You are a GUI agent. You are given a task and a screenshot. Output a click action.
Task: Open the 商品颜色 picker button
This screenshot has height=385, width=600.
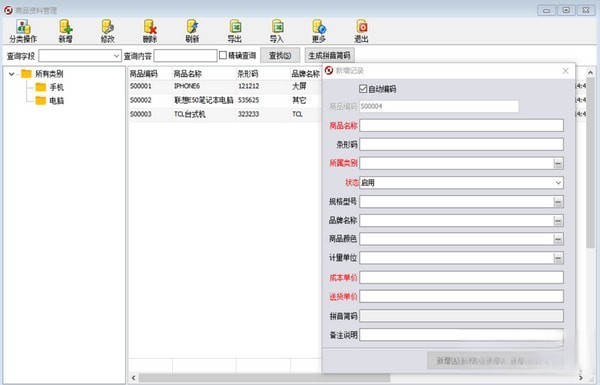pyautogui.click(x=558, y=240)
